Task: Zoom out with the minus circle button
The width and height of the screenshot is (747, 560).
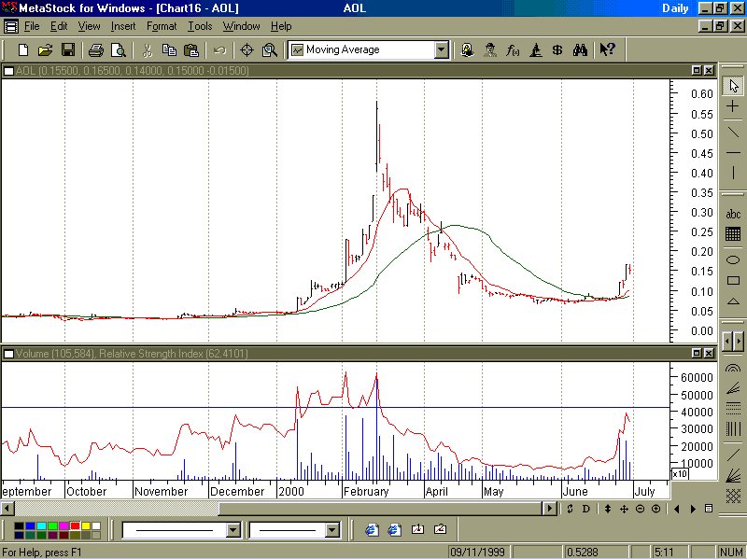Action: [x=640, y=509]
